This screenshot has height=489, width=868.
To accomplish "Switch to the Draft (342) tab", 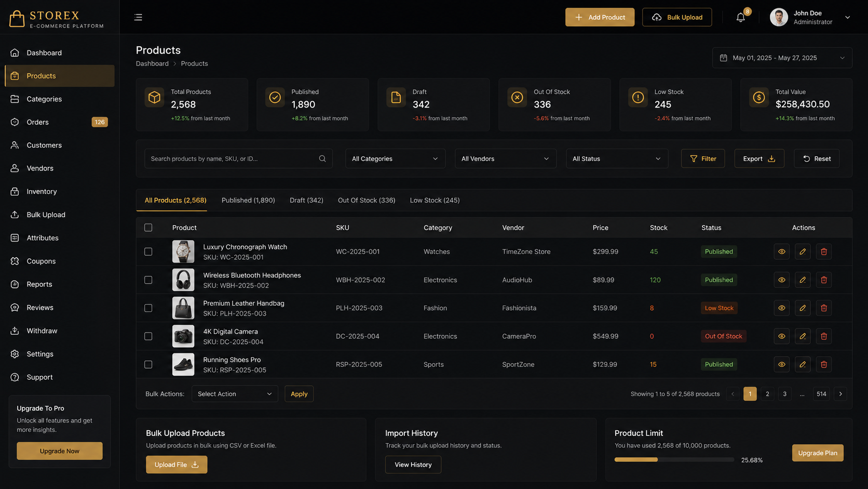I will [x=306, y=200].
